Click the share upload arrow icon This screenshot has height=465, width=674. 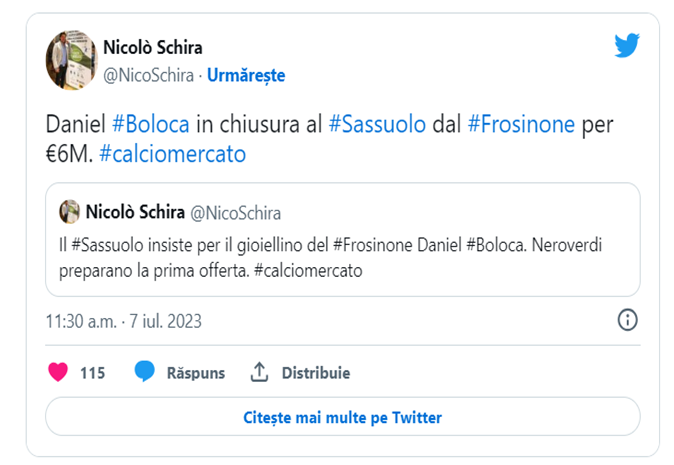(259, 372)
